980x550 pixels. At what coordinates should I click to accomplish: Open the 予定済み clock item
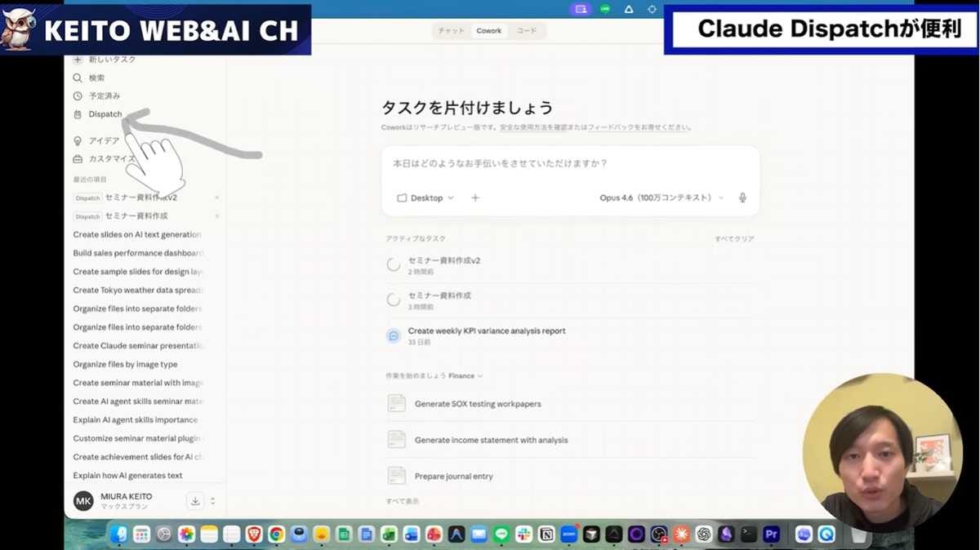tap(104, 95)
